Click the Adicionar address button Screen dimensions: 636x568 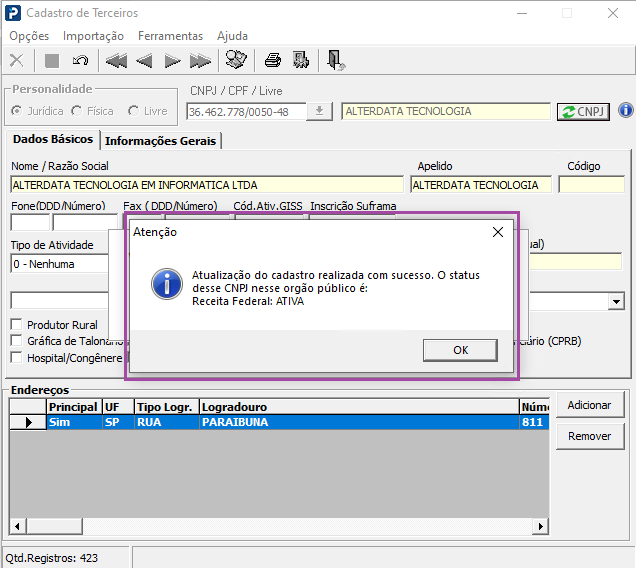point(590,405)
